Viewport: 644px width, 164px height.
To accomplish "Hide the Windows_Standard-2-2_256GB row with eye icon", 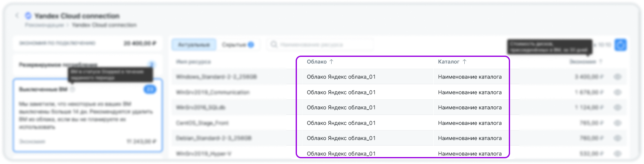I will tap(617, 77).
